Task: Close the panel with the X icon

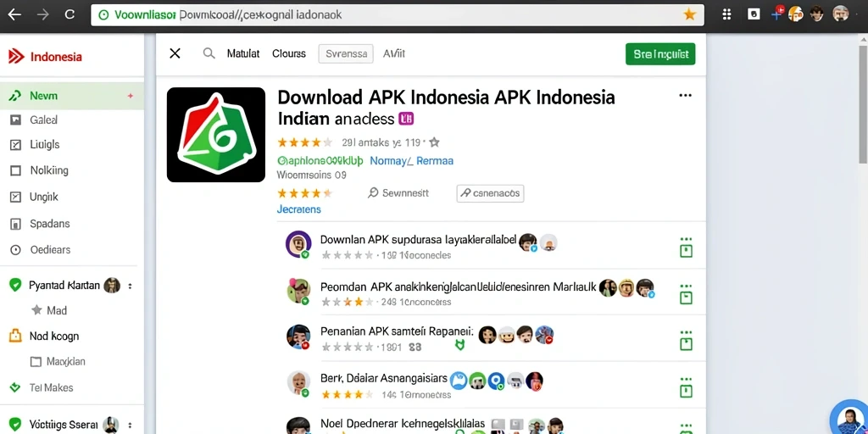Action: click(x=175, y=53)
